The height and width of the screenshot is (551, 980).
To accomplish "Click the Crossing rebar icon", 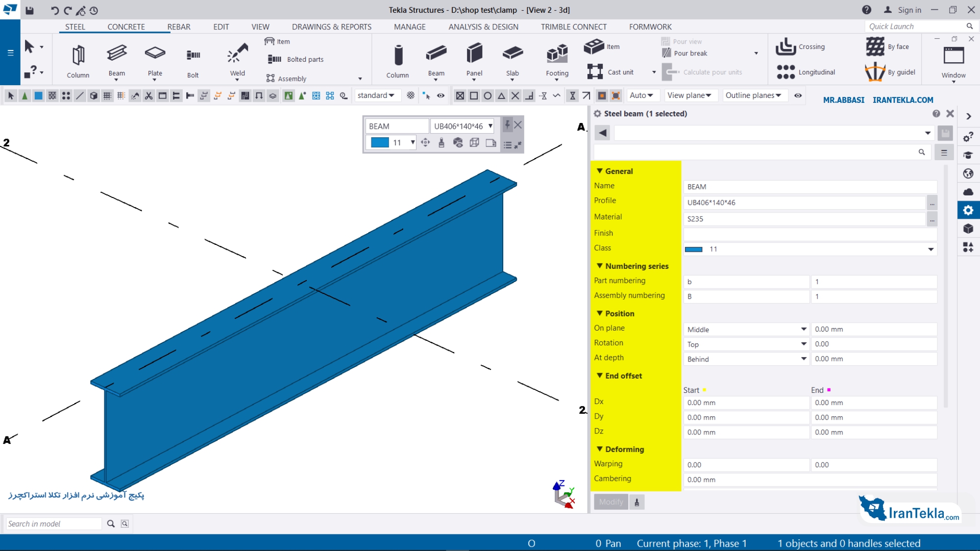I will (x=785, y=47).
